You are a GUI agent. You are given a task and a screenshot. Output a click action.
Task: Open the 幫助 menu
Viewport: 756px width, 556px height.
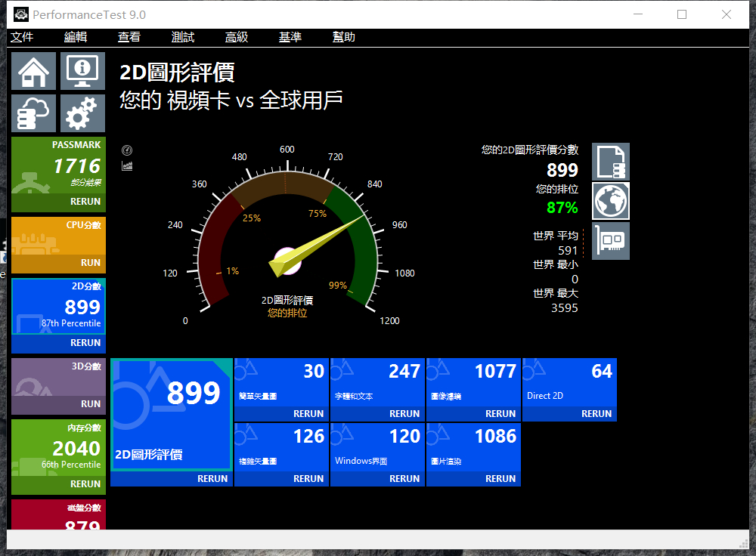[x=344, y=37]
